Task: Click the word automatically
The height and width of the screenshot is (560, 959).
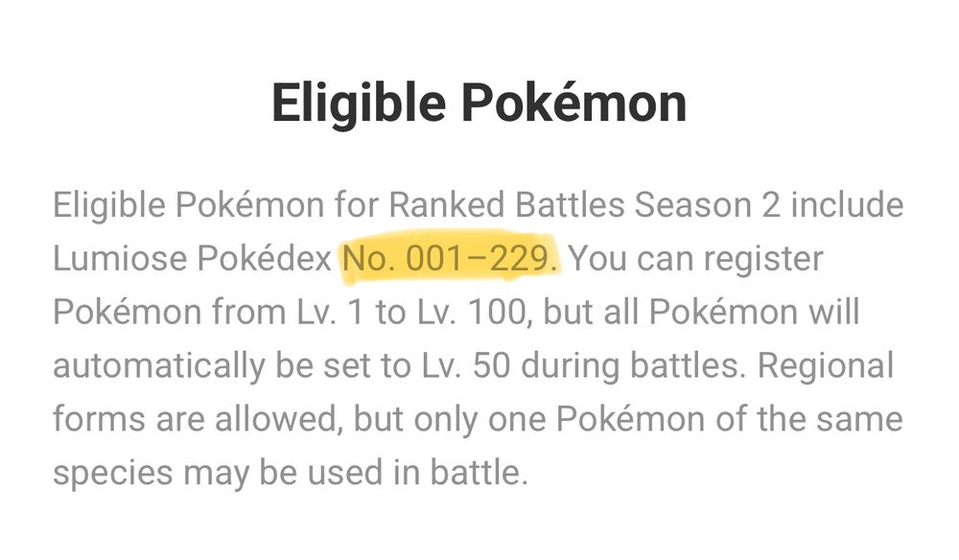Action: click(x=159, y=367)
